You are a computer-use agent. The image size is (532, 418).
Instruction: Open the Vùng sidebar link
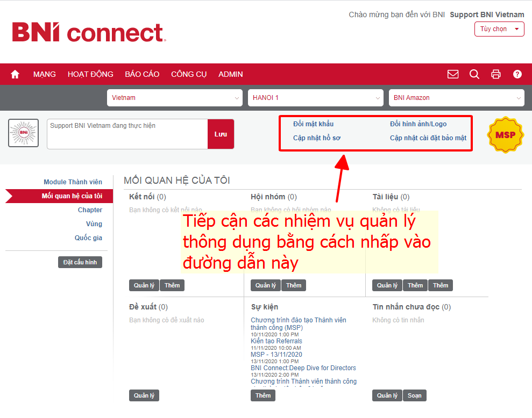(94, 224)
